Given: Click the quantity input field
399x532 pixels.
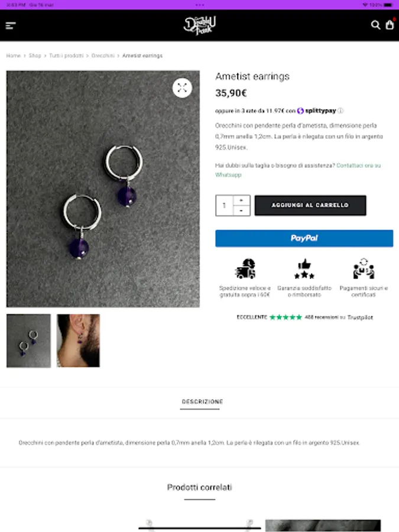Looking at the screenshot, I should point(224,205).
